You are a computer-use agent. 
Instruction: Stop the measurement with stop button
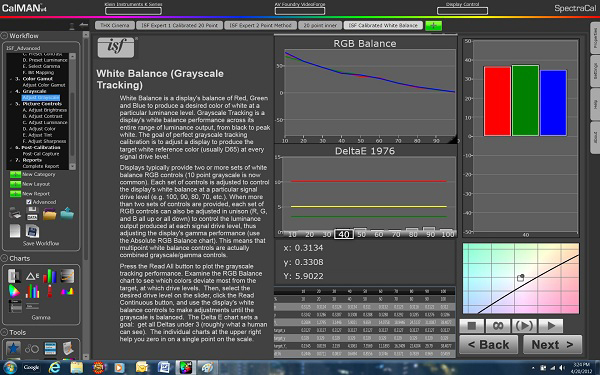tap(472, 326)
